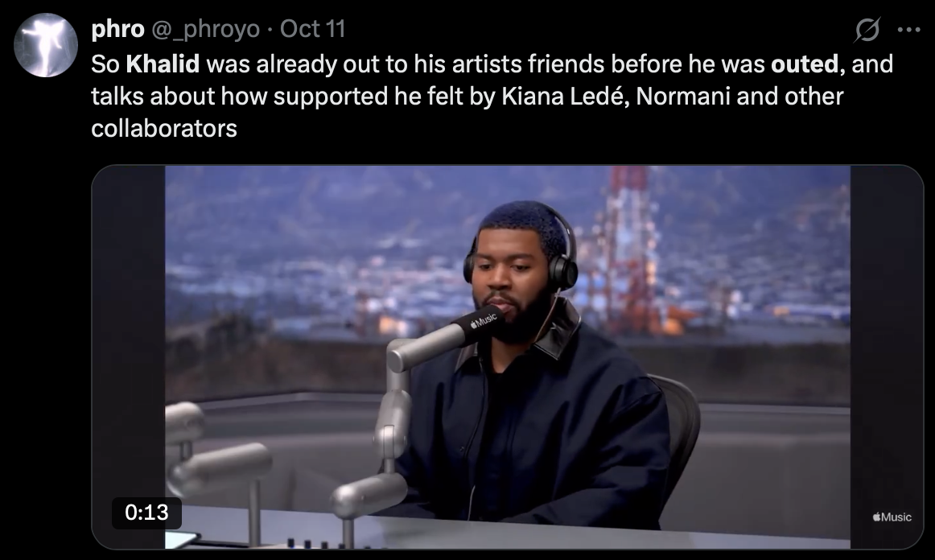
Task: Click the bolded word Khalid
Action: coord(163,64)
